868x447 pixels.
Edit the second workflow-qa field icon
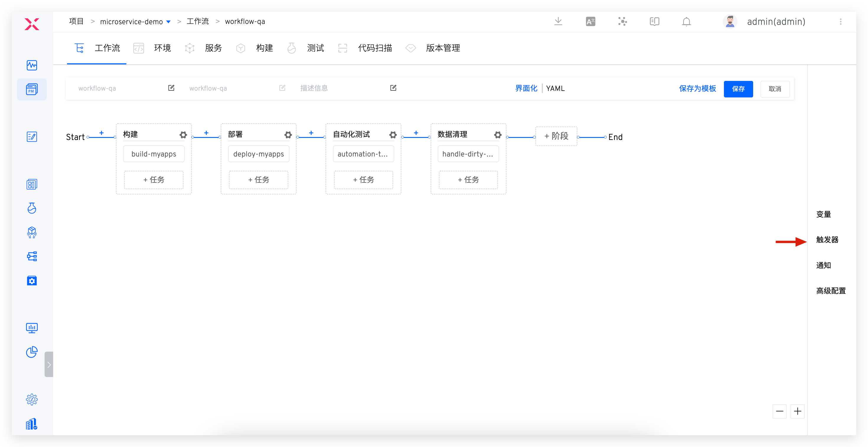pyautogui.click(x=282, y=88)
